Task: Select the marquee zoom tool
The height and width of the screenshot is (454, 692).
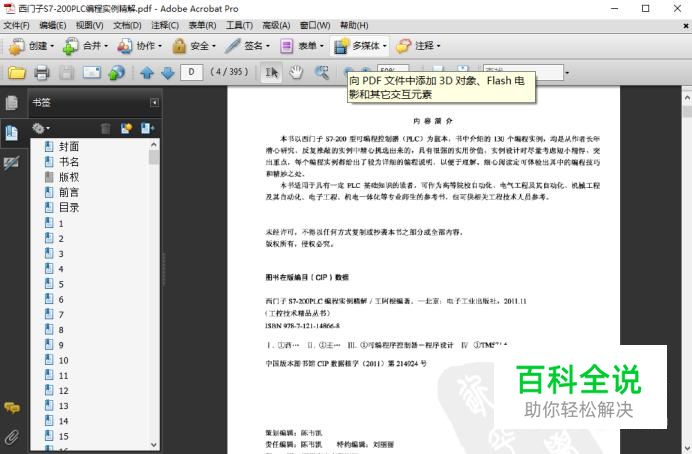Action: pyautogui.click(x=322, y=72)
